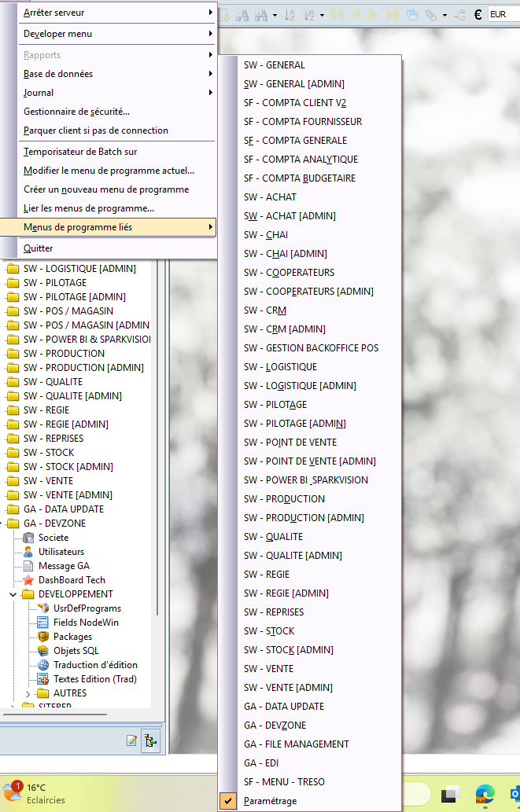This screenshot has height=812, width=520.
Task: Open Microsoft Edge from the taskbar
Action: pyautogui.click(x=484, y=792)
